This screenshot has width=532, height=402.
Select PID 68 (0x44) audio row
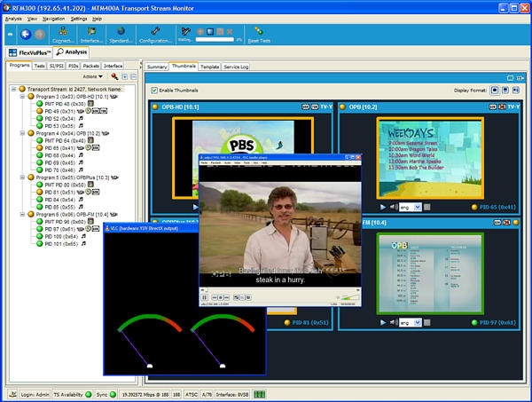(59, 155)
